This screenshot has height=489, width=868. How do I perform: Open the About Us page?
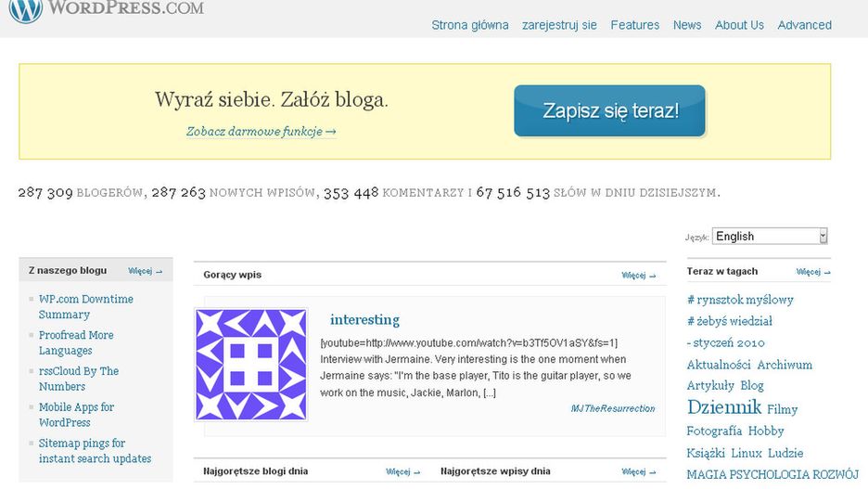click(x=739, y=25)
